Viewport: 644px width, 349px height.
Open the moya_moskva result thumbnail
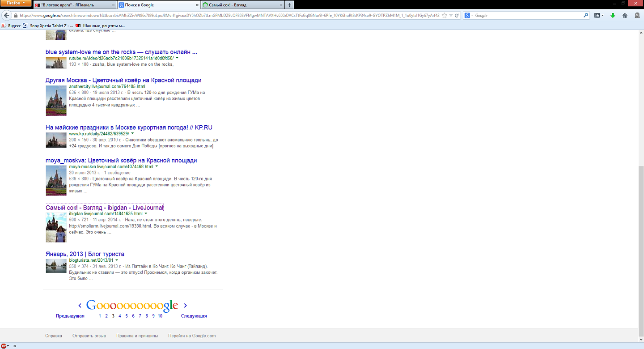[x=56, y=180]
